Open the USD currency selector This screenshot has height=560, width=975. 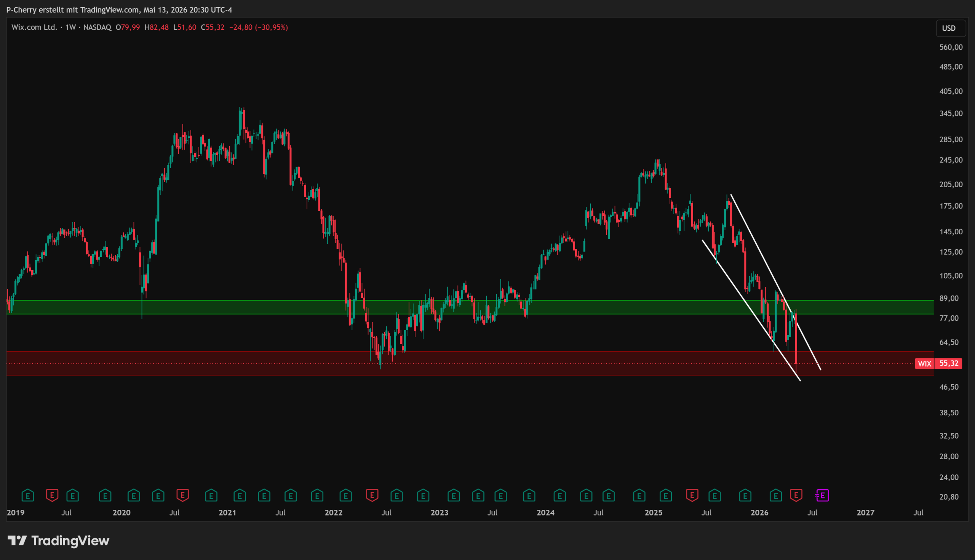tap(950, 28)
